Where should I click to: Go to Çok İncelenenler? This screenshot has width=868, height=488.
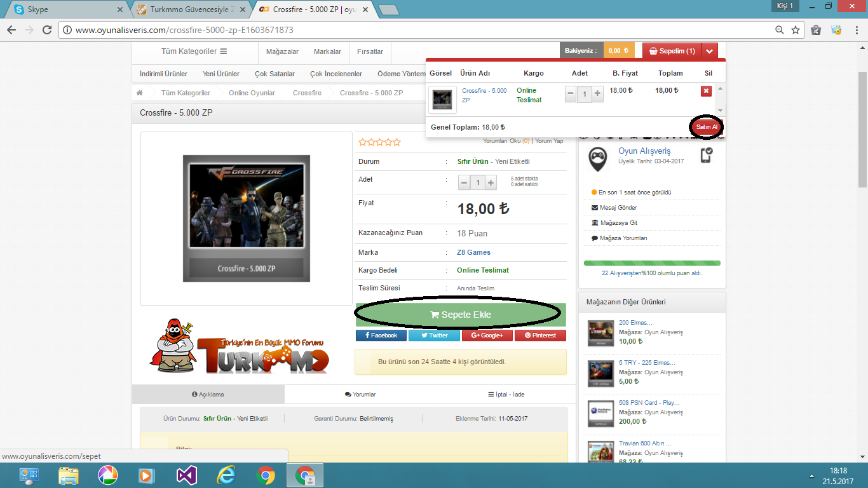(336, 74)
